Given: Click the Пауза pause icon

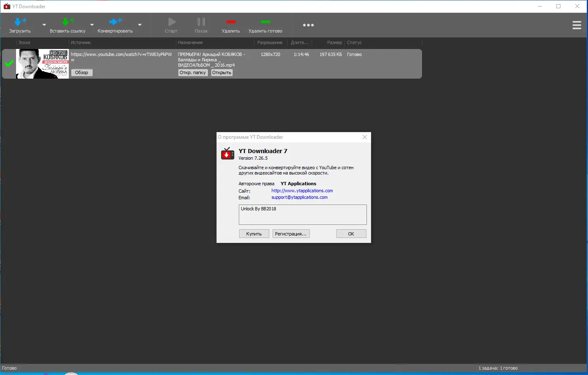Looking at the screenshot, I should click(x=201, y=21).
